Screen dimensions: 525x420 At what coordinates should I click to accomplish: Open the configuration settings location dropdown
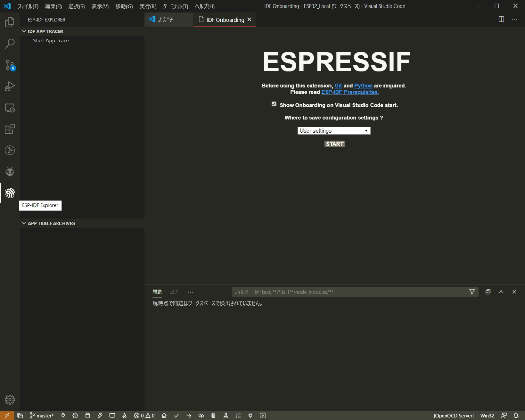[334, 131]
